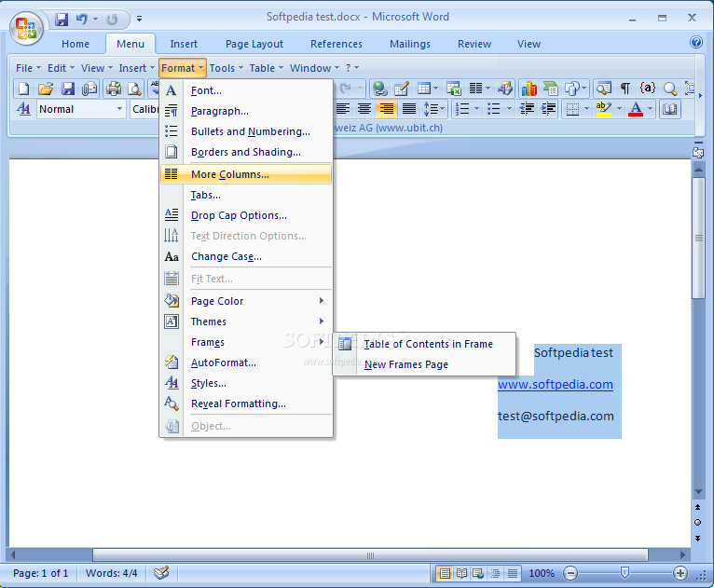Customize Quick Access Toolbar dropdown arrow
The image size is (714, 588).
tap(139, 20)
